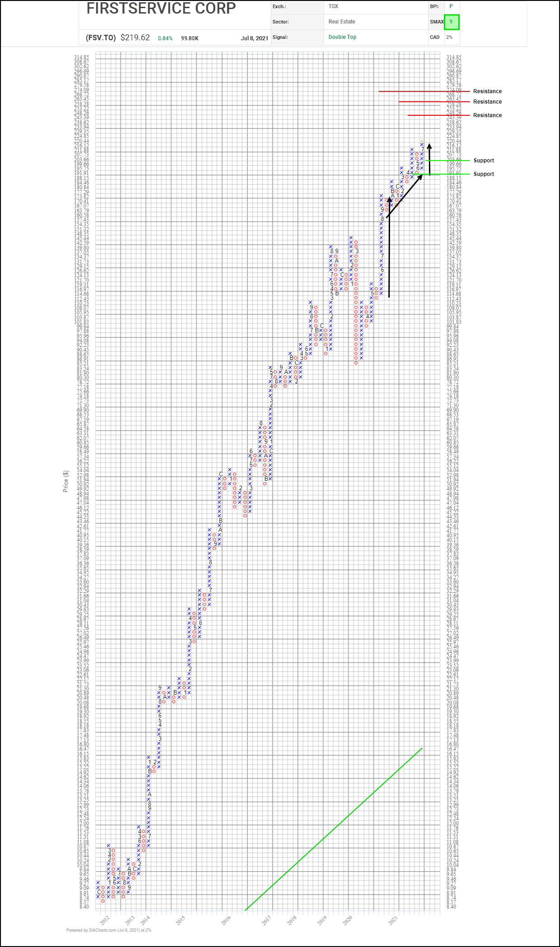Viewport: 560px width, 947px height.
Task: Click the Resistance label at 248.26 level
Action: 487,115
